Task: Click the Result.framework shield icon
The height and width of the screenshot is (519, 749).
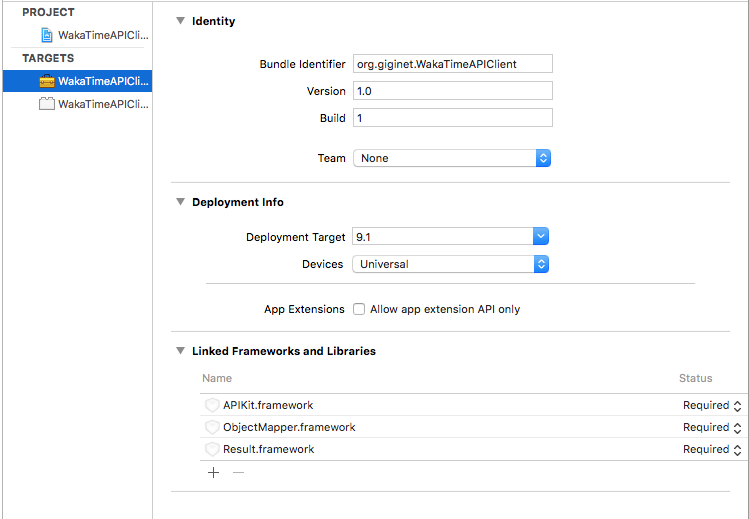Action: pos(212,449)
